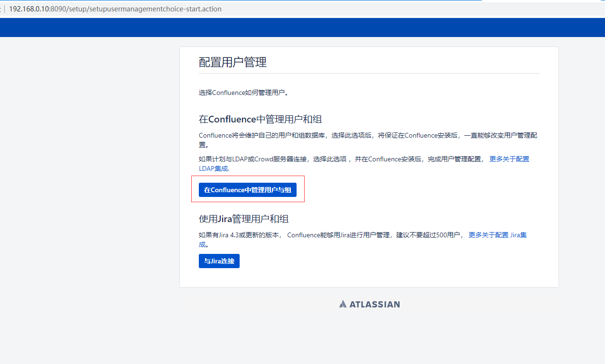The image size is (605, 364).
Task: Click the Atlassian logo in footer
Action: point(369,304)
